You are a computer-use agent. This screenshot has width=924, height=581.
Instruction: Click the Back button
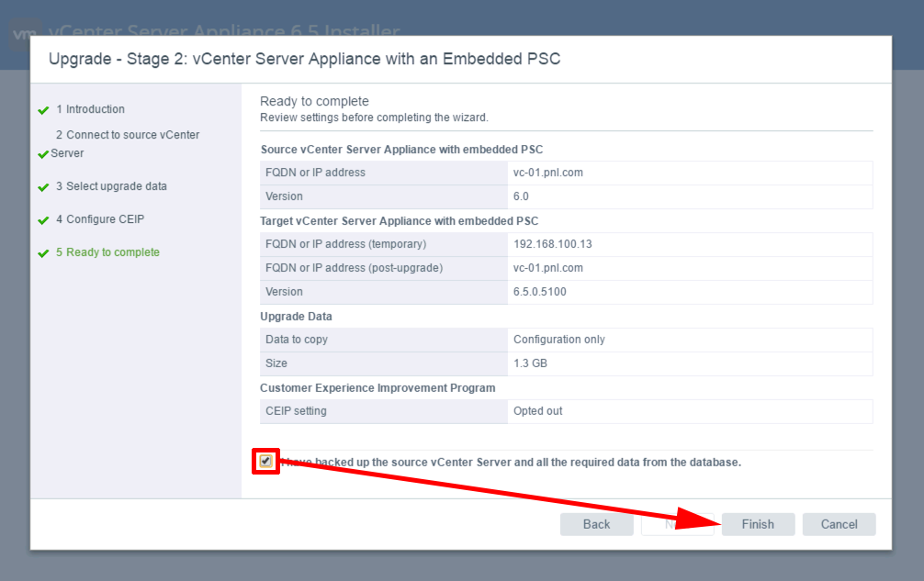(x=596, y=524)
